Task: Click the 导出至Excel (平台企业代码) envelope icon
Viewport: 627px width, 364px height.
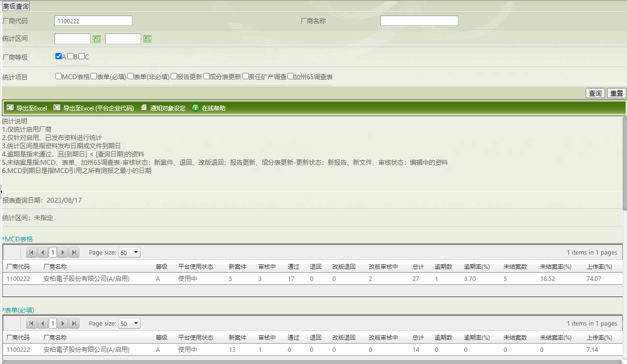Action: pyautogui.click(x=57, y=108)
